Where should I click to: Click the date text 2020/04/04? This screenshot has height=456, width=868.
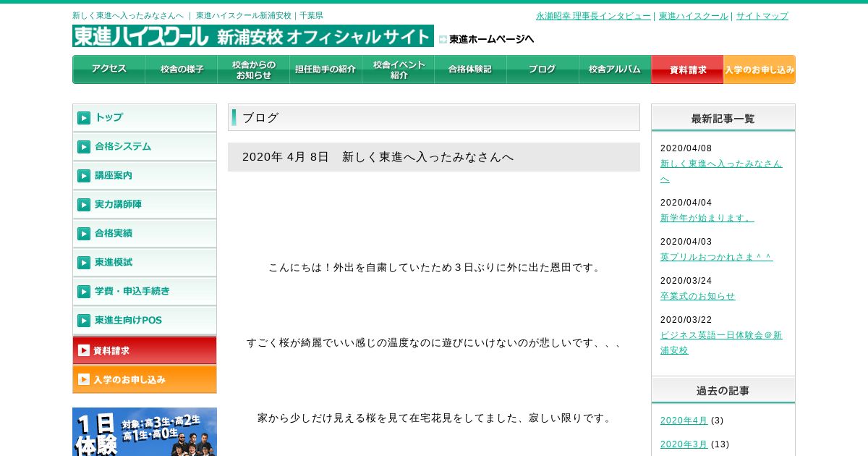click(686, 203)
